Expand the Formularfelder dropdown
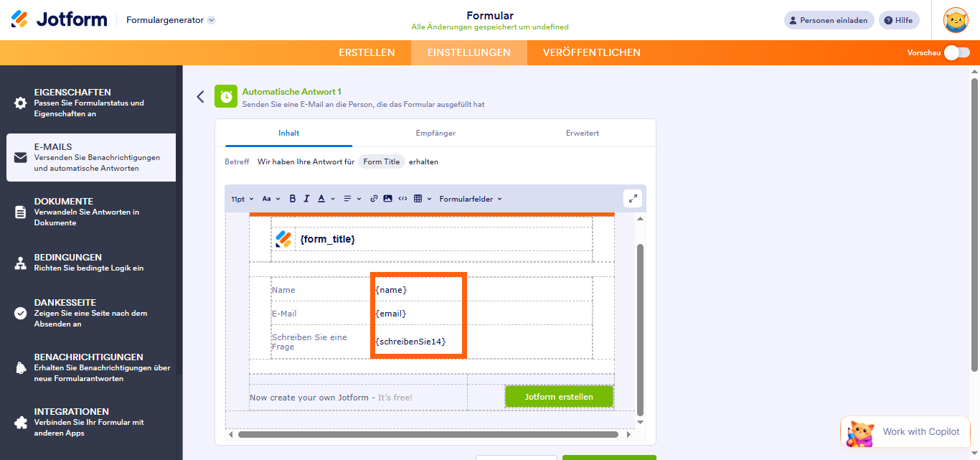This screenshot has height=460, width=980. coord(471,199)
